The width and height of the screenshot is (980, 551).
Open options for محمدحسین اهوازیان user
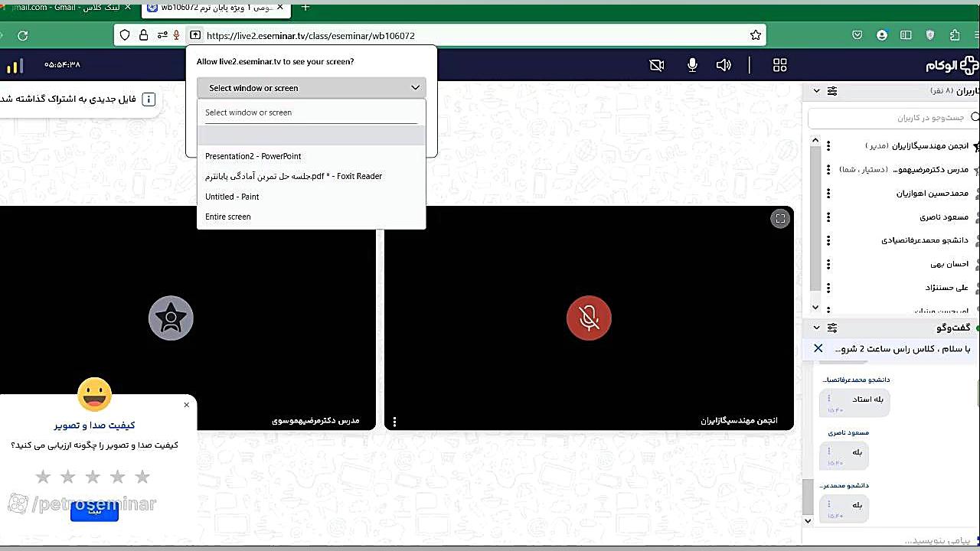[828, 193]
